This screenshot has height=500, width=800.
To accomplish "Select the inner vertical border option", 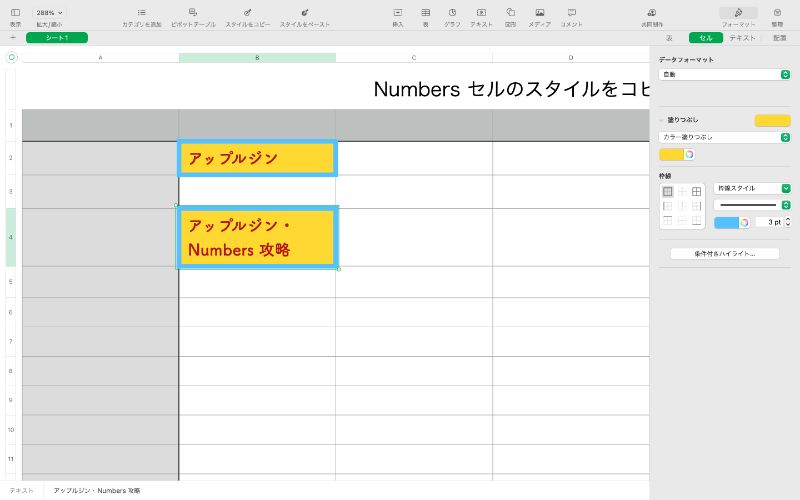I will (682, 206).
